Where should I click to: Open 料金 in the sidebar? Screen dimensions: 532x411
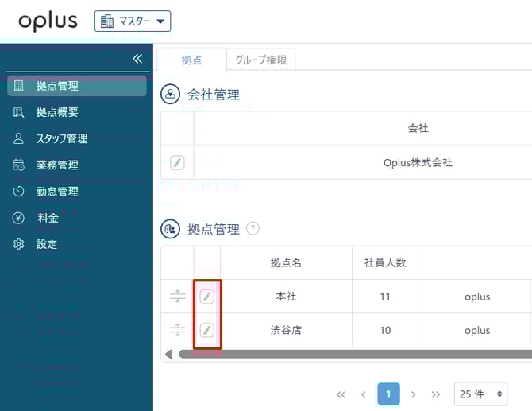[x=48, y=218]
